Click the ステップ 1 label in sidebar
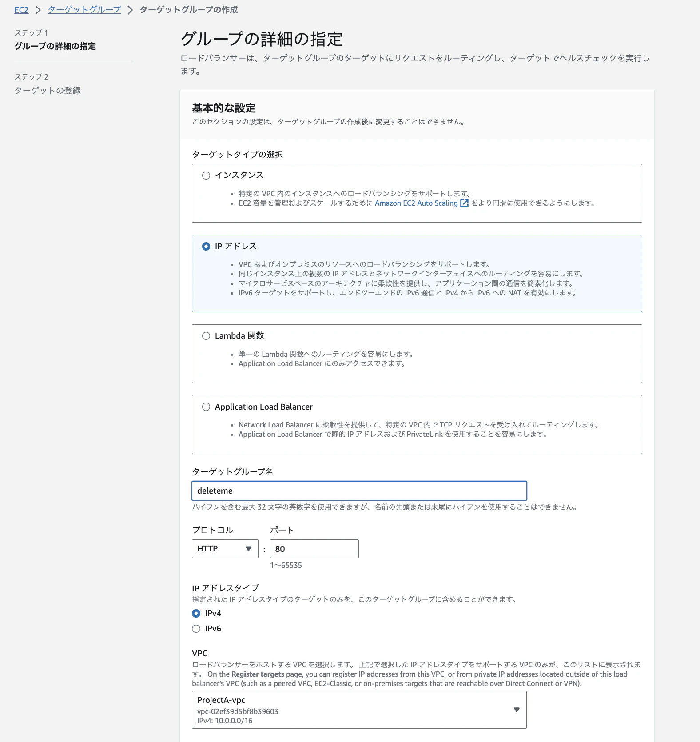 [31, 33]
